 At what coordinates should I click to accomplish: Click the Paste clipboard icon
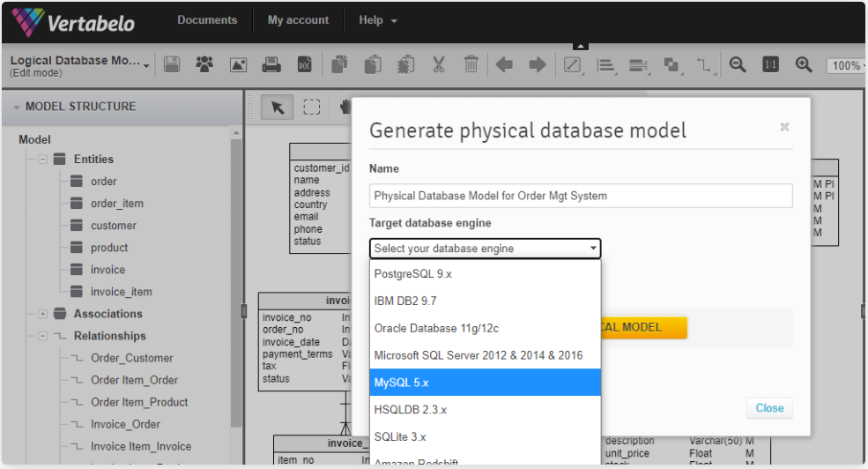373,64
